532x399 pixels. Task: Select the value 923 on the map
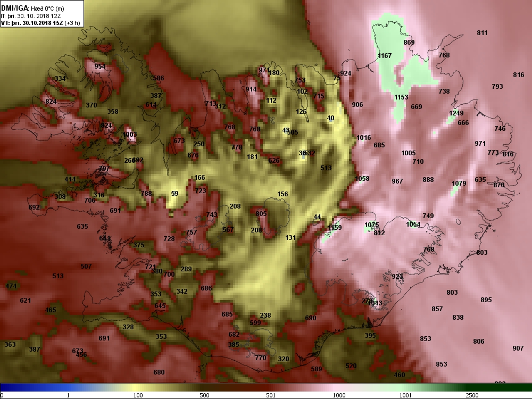(397, 277)
